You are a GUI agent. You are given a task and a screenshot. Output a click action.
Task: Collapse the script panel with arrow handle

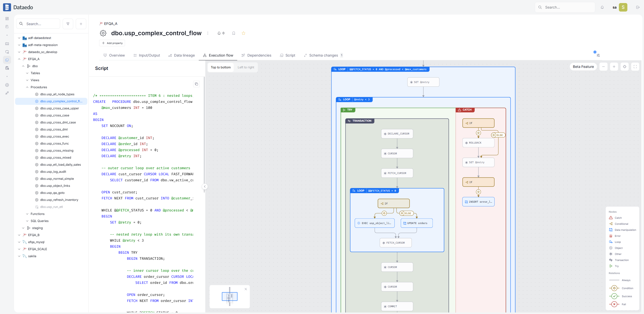205,187
